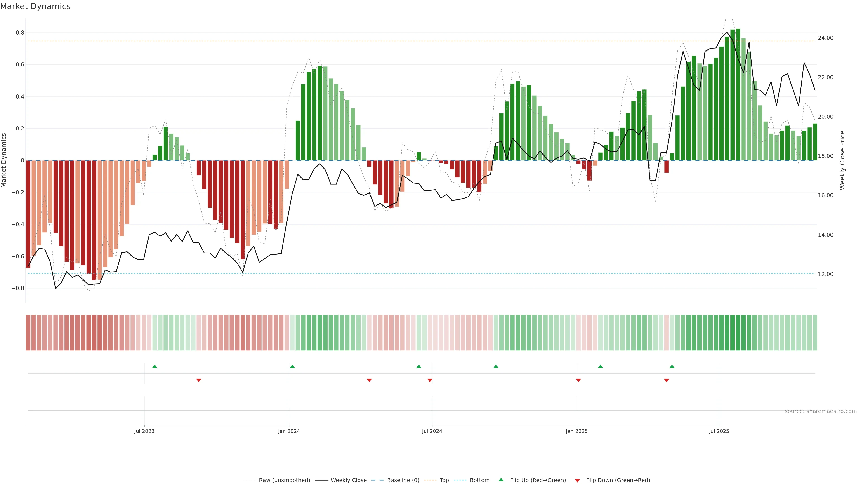Click the last red flip-down triangle marker
868x488 pixels.
[667, 380]
